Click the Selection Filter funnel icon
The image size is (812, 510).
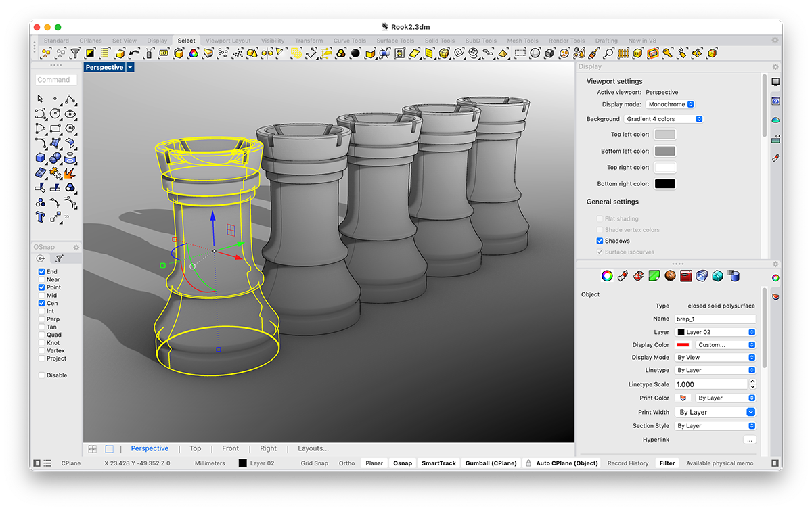coord(76,53)
